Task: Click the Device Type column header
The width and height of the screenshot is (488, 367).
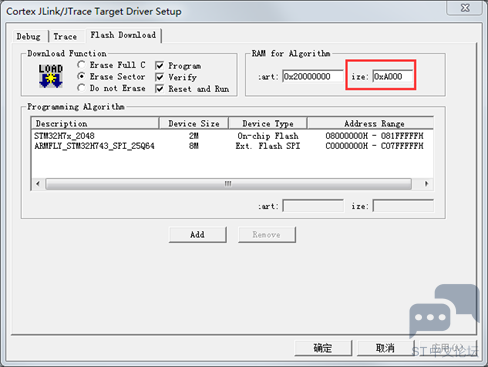Action: coord(268,124)
